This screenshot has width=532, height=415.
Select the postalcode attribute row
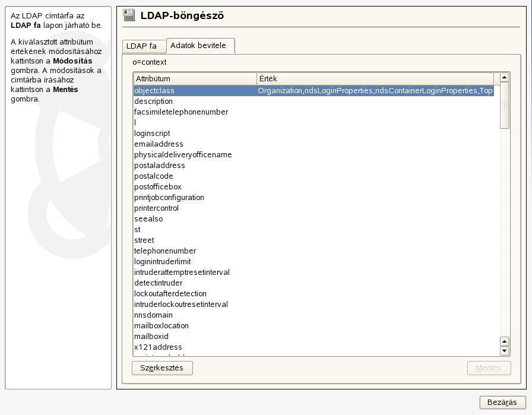click(313, 176)
